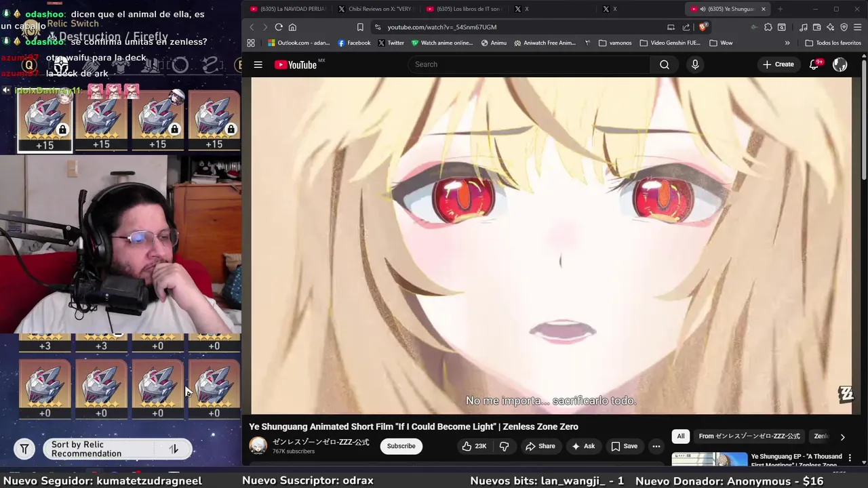
Task: Select the All filter chip
Action: click(x=681, y=436)
